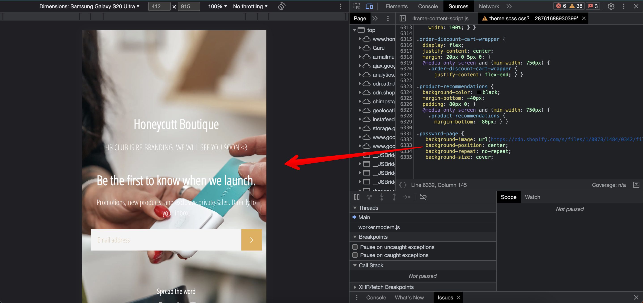Open the What's New drawer tab

(x=409, y=297)
